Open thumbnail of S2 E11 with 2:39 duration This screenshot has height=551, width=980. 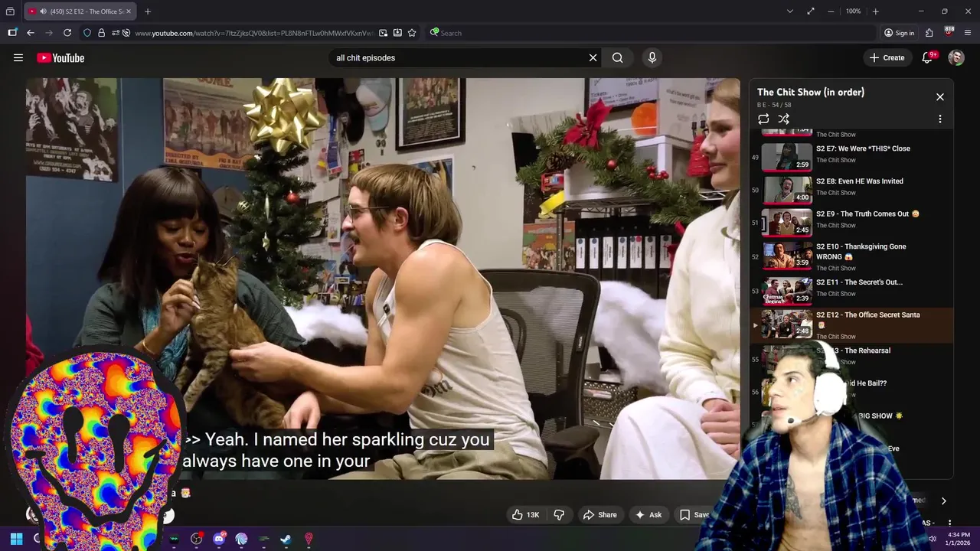(786, 291)
